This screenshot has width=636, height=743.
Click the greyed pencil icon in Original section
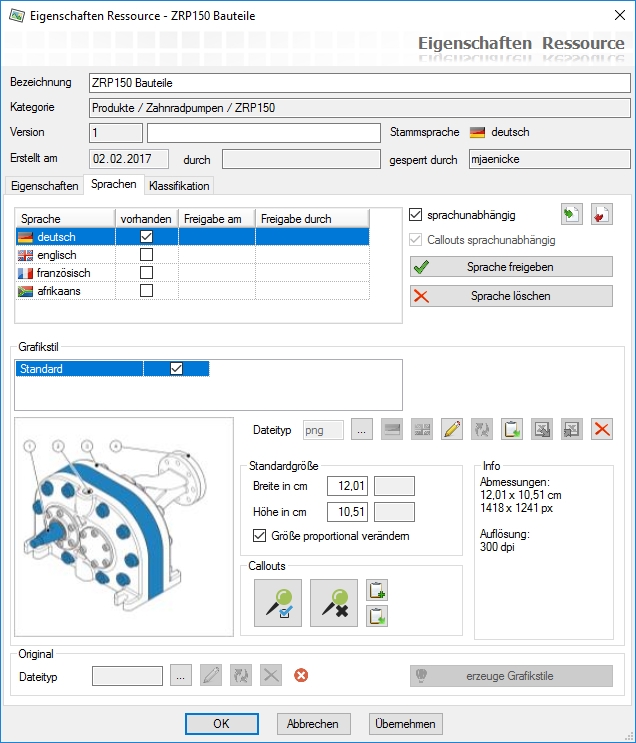pos(211,675)
